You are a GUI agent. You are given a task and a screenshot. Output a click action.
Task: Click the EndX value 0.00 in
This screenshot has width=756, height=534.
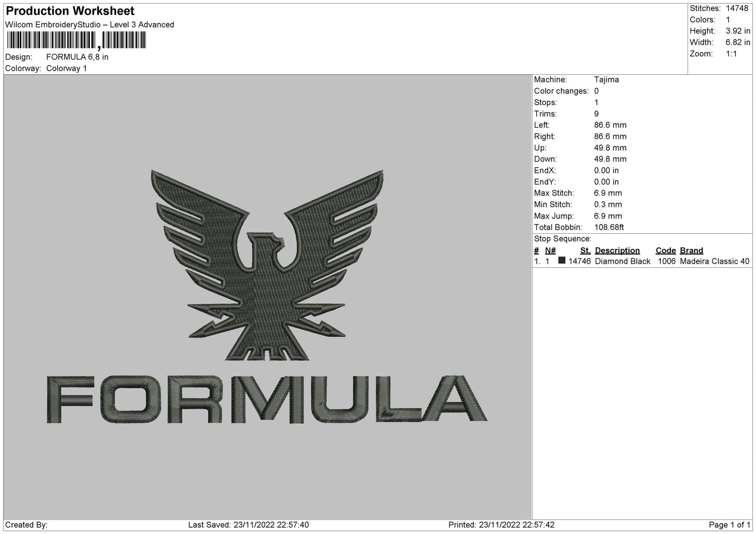606,171
